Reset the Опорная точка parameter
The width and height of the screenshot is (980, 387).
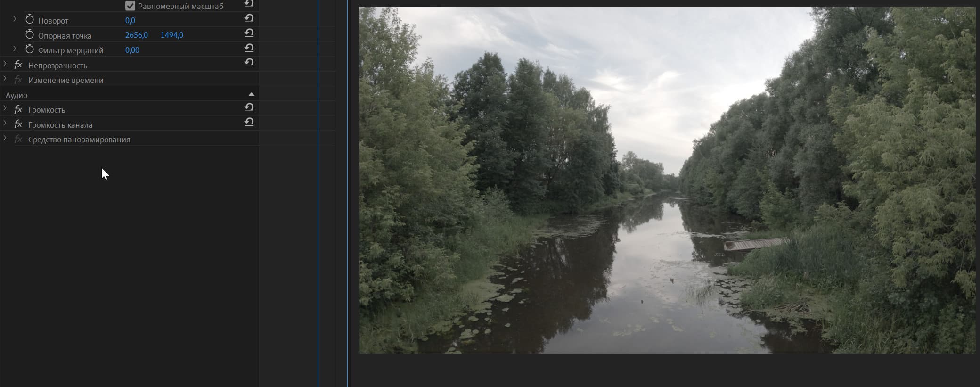point(249,33)
